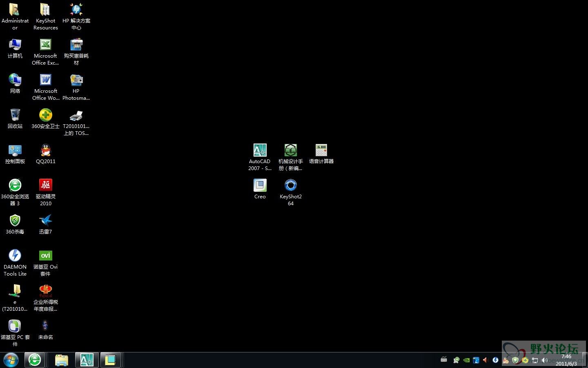This screenshot has height=368, width=588.
Task: Open Windows Explorer from taskbar
Action: 62,360
